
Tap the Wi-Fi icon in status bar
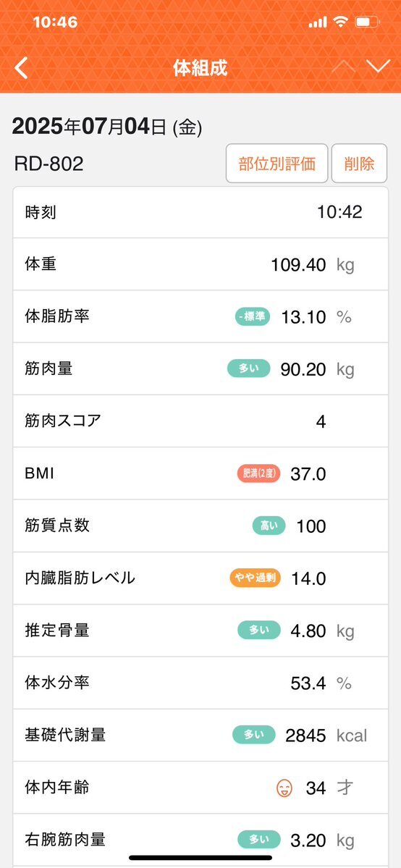(341, 22)
